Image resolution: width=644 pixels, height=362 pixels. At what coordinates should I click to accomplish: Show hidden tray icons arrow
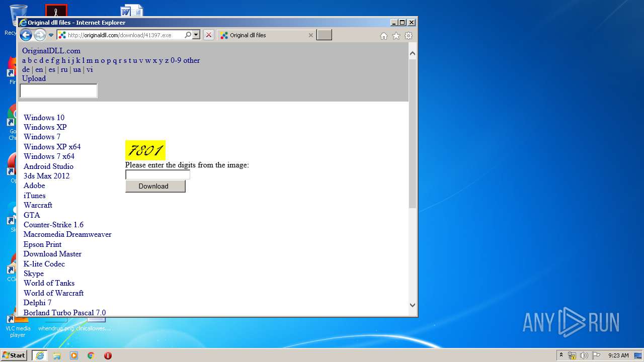(x=561, y=355)
